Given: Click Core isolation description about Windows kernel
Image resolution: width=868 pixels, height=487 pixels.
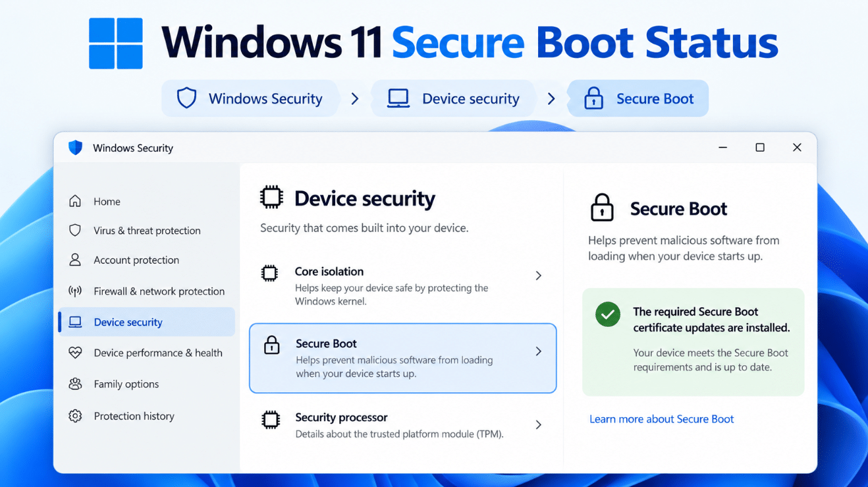Looking at the screenshot, I should click(392, 295).
